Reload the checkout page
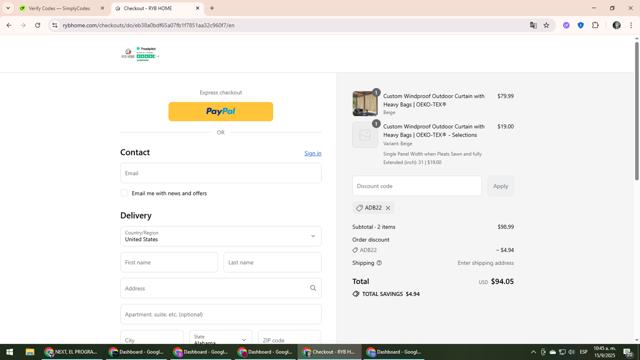The height and width of the screenshot is (360, 640). coord(38,25)
